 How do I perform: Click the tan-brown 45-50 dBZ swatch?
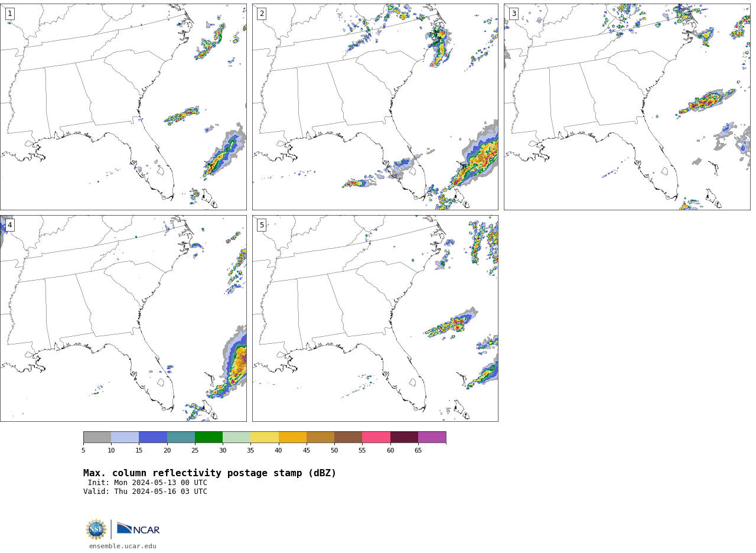point(320,437)
